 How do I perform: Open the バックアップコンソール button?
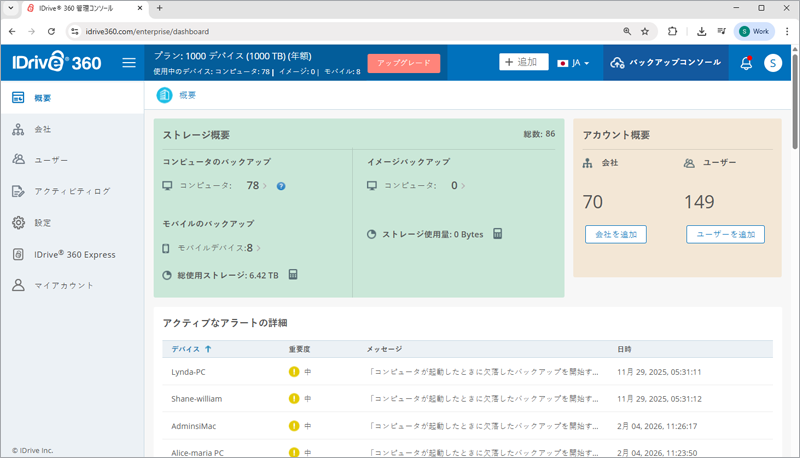665,63
